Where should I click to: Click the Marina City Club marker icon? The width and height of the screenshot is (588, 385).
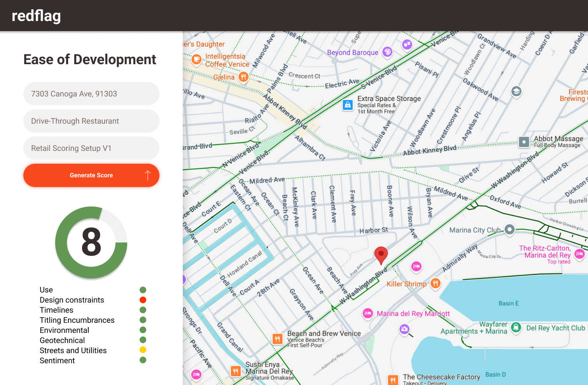(x=509, y=229)
